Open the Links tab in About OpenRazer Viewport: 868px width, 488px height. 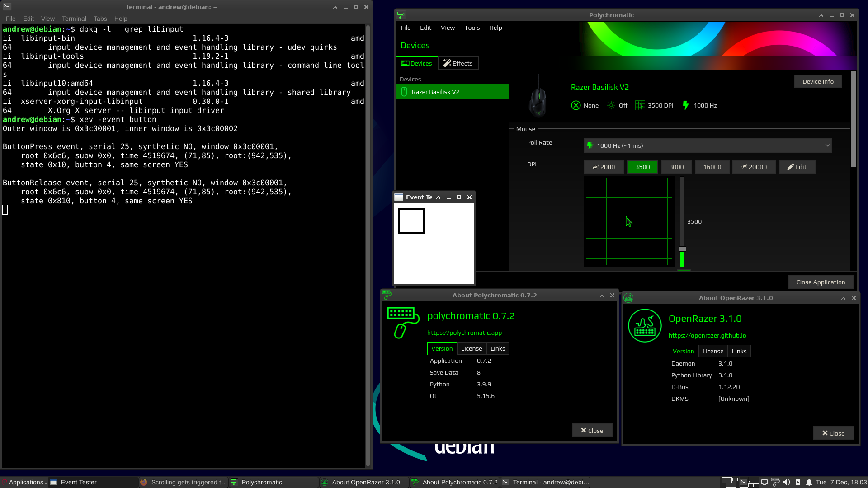739,351
